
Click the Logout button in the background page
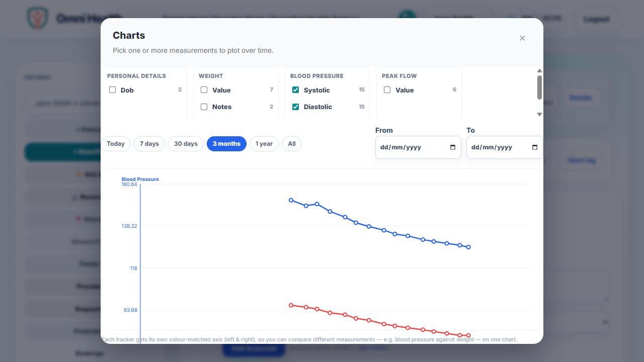pyautogui.click(x=596, y=19)
